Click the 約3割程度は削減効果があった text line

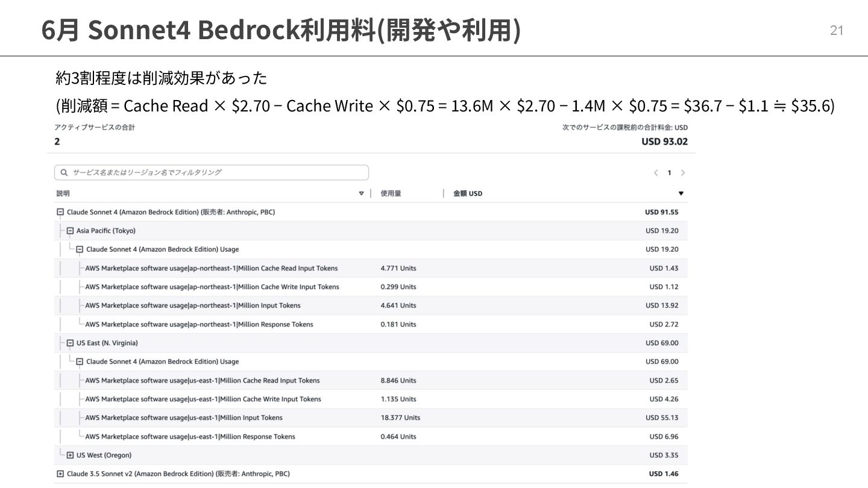[161, 78]
